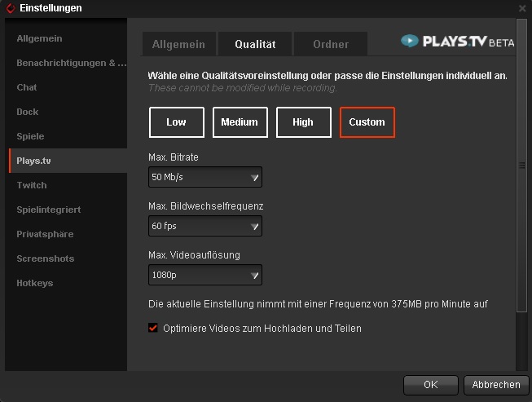Open Hotkeys settings in sidebar
The image size is (532, 402).
(68, 283)
